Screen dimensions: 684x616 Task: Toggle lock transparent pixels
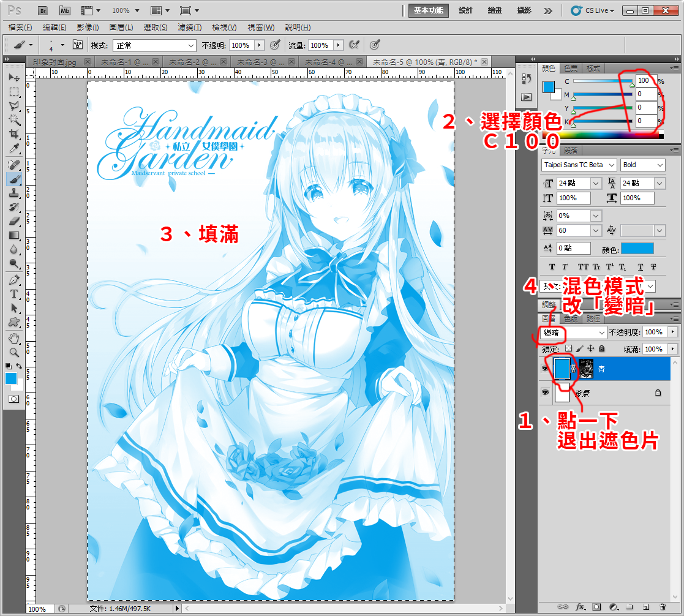click(x=568, y=348)
